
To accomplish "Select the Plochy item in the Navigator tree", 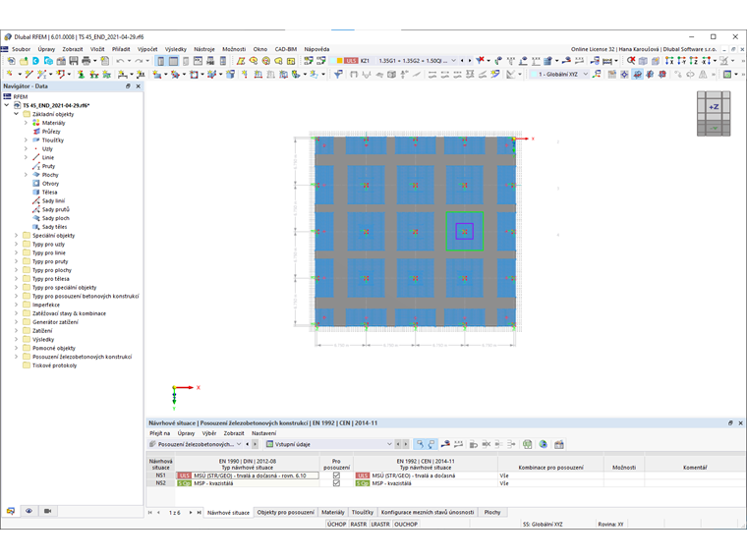I will point(50,175).
